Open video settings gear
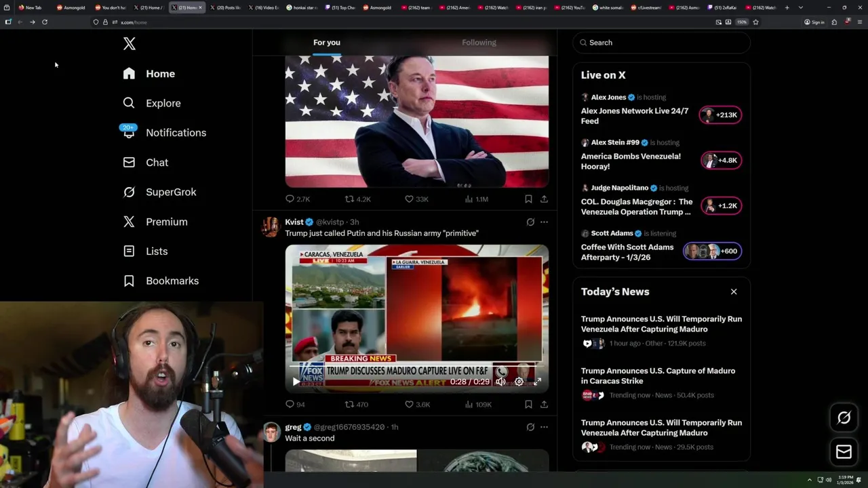 coord(519,382)
